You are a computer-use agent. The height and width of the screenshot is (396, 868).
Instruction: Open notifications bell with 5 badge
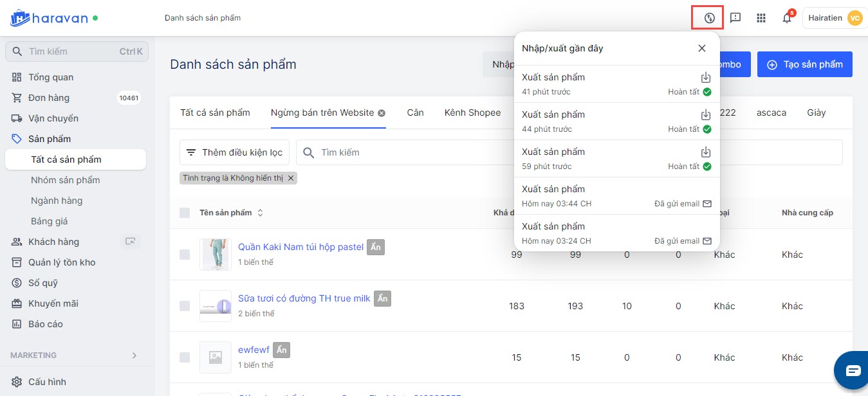[x=787, y=18]
